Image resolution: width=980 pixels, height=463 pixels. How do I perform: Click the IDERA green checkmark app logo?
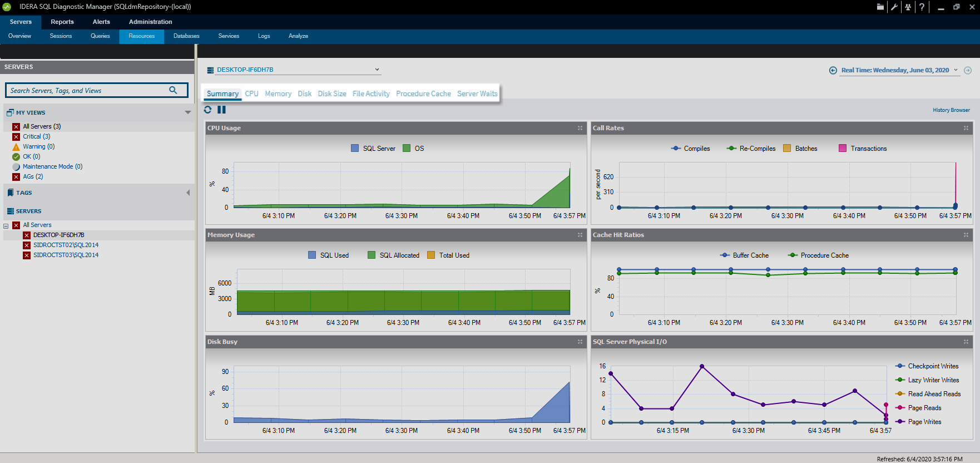[7, 7]
